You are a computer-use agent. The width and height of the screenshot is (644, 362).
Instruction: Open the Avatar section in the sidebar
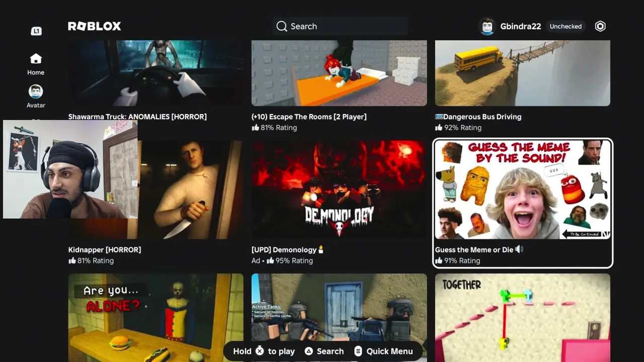click(x=36, y=97)
